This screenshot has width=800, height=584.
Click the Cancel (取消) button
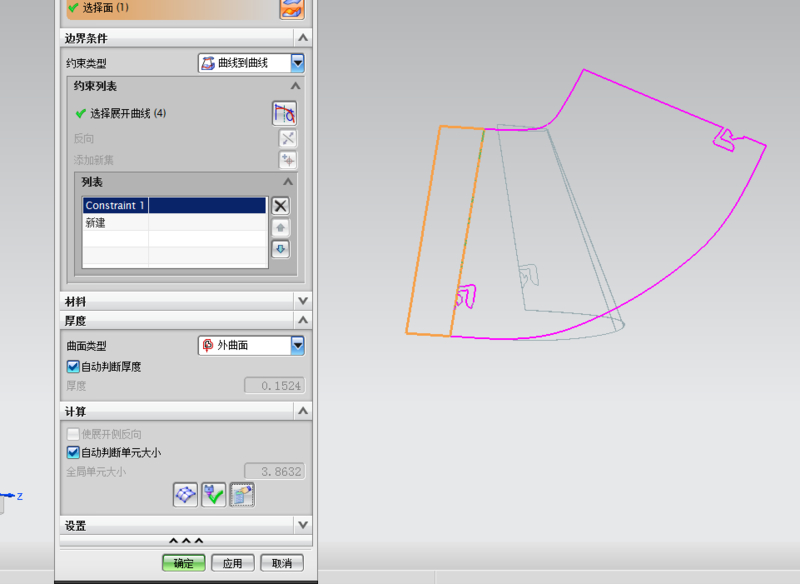point(282,563)
